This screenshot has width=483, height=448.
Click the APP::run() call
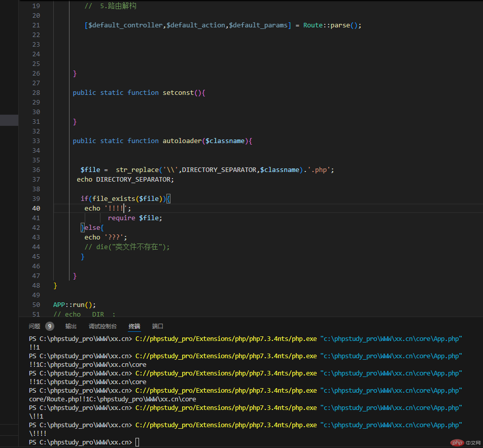74,305
